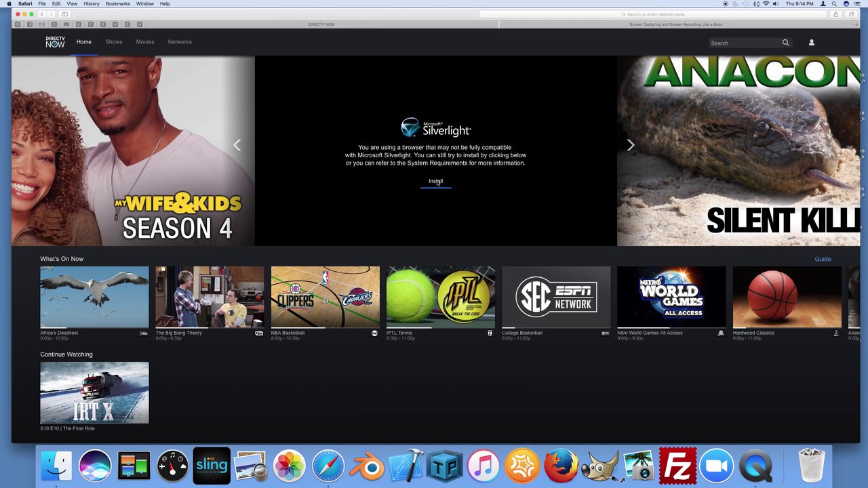
Task: Click channel logo beside NBA Basketball title
Action: tap(374, 333)
